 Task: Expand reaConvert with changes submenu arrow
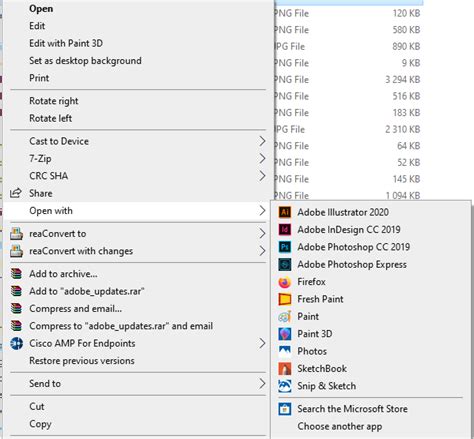[x=262, y=251]
